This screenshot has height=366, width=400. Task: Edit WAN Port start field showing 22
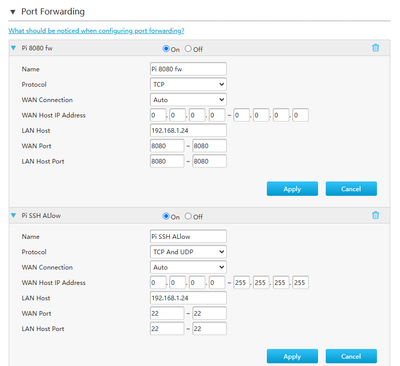(x=167, y=313)
